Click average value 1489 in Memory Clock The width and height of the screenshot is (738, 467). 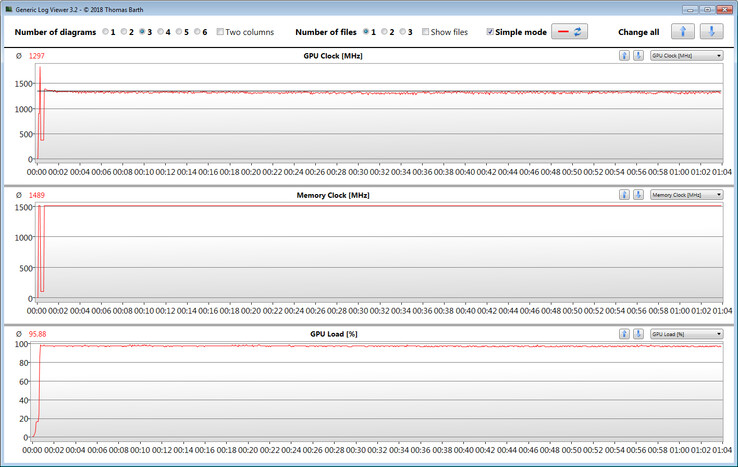click(x=37, y=195)
